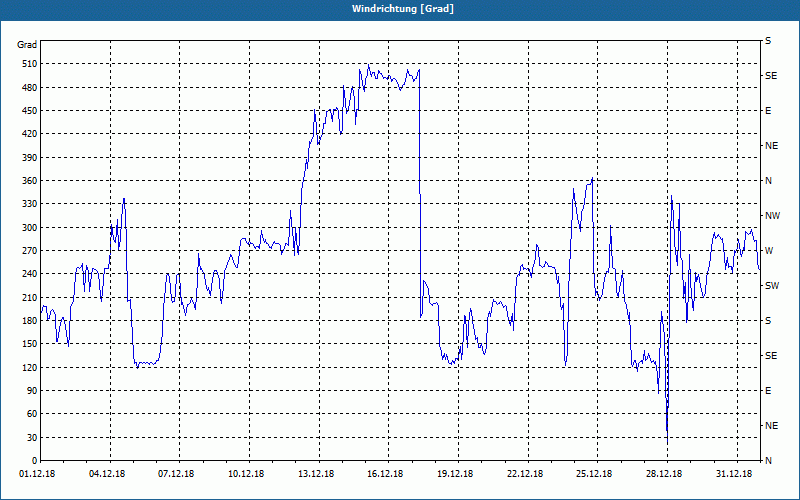Click the W compass label
Viewport: 800px width, 500px height.
tap(769, 251)
